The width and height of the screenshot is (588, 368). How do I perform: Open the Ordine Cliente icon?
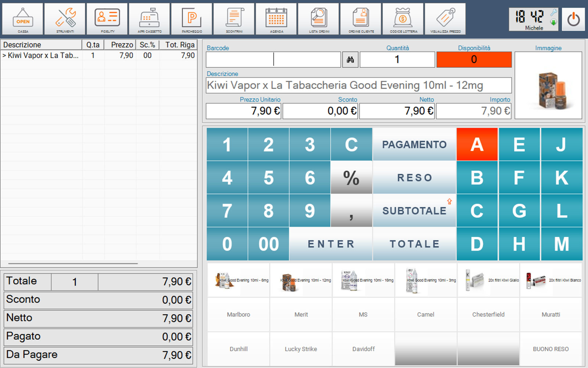coord(361,19)
